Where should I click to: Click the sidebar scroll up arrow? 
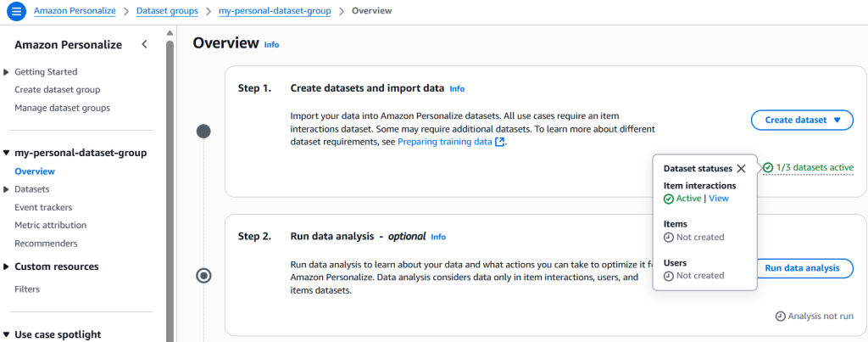(x=170, y=33)
